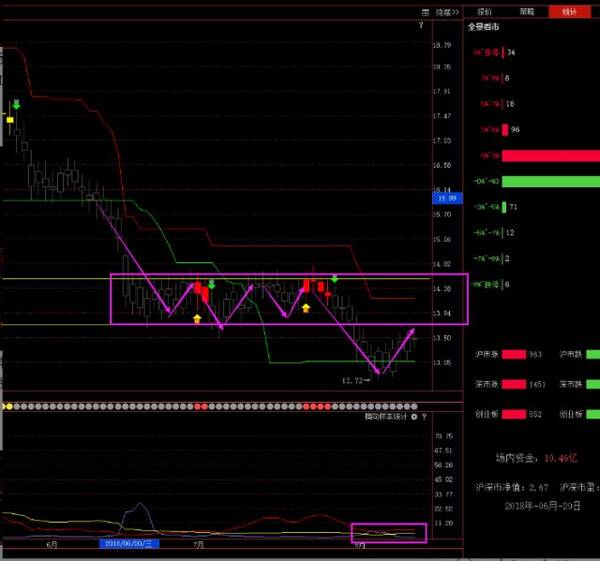
Task: Click the 深市跌 label
Action: 571,384
